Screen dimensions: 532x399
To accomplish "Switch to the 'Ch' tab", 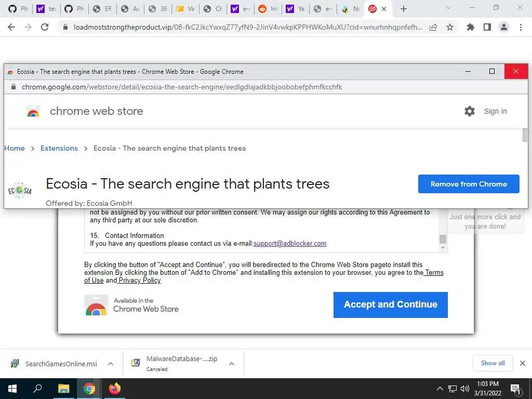I will coord(213,9).
